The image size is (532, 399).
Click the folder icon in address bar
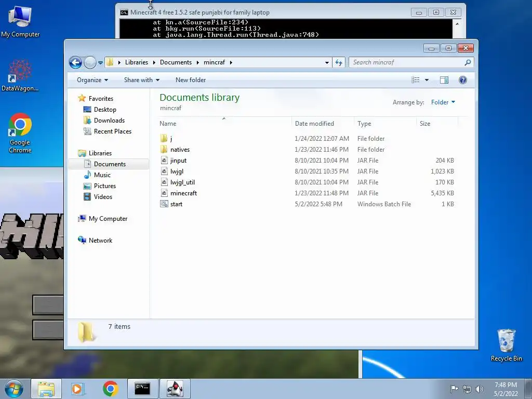click(110, 62)
